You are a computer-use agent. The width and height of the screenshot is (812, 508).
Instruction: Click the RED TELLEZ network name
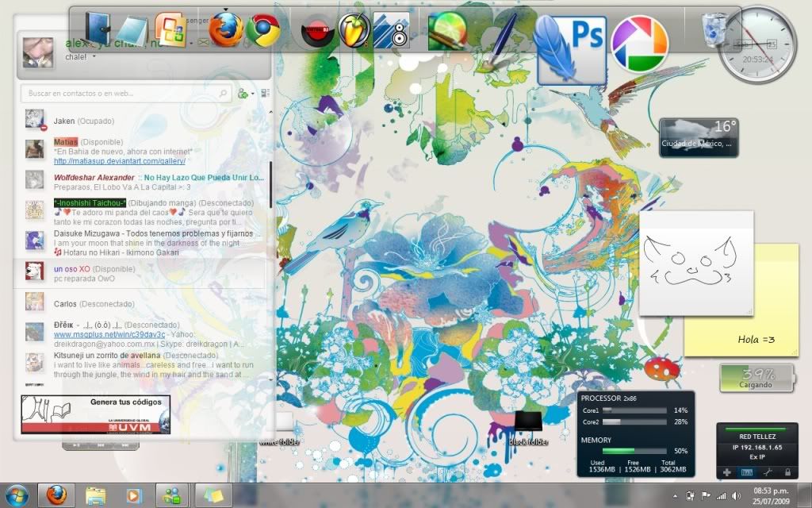click(757, 437)
